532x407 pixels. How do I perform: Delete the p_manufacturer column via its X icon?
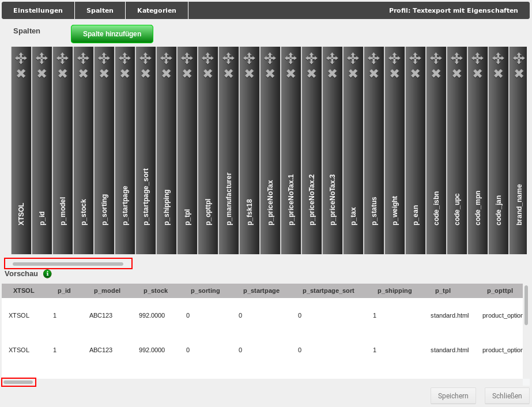pos(228,73)
